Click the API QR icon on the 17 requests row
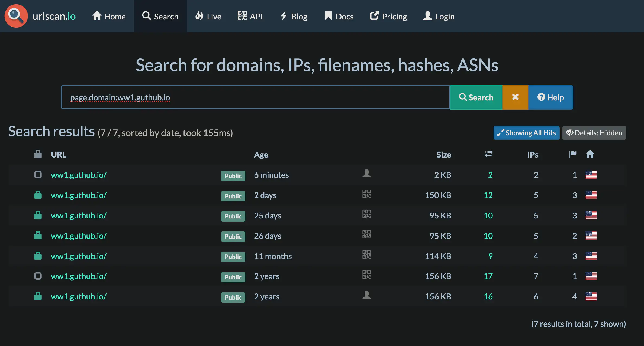Screen dimensions: 644x346 [366, 275]
